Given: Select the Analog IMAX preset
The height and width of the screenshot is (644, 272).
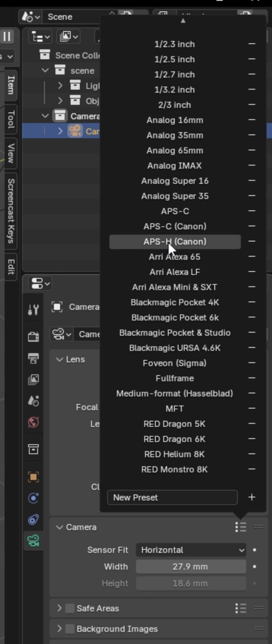Looking at the screenshot, I should pos(175,166).
